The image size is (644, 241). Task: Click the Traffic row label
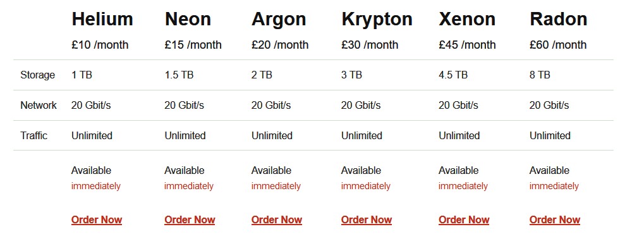click(x=34, y=136)
